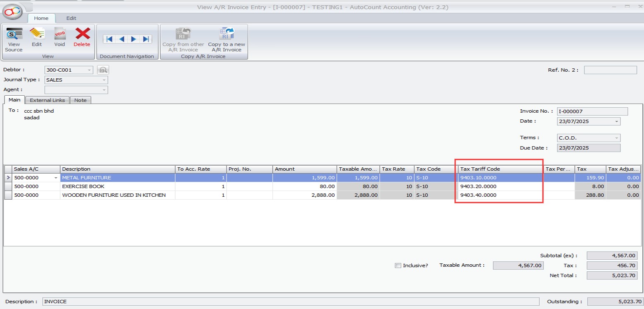Toggle the Inclusive checkbox
The width and height of the screenshot is (644, 309).
click(x=398, y=266)
